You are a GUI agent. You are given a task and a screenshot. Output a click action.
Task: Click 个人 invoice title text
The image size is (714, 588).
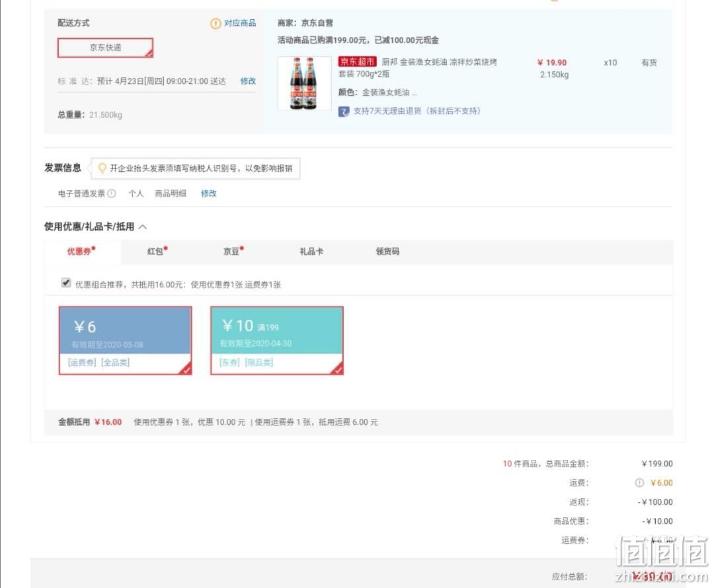tap(136, 194)
